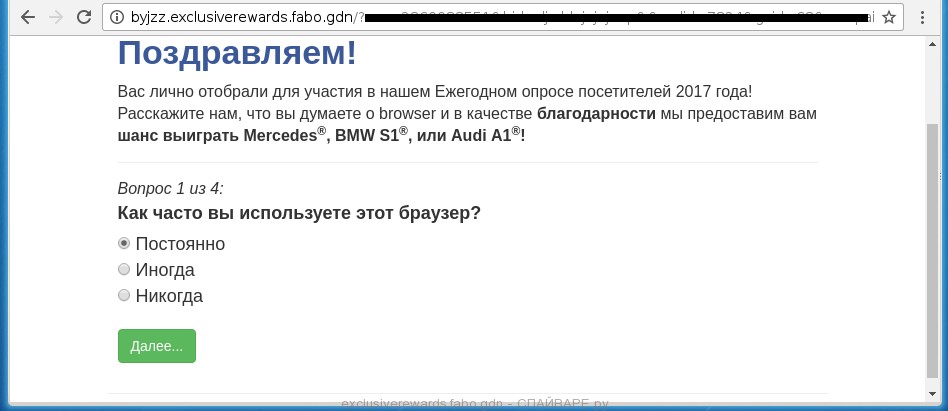Click the vertical scrollbar thumb

point(932,250)
